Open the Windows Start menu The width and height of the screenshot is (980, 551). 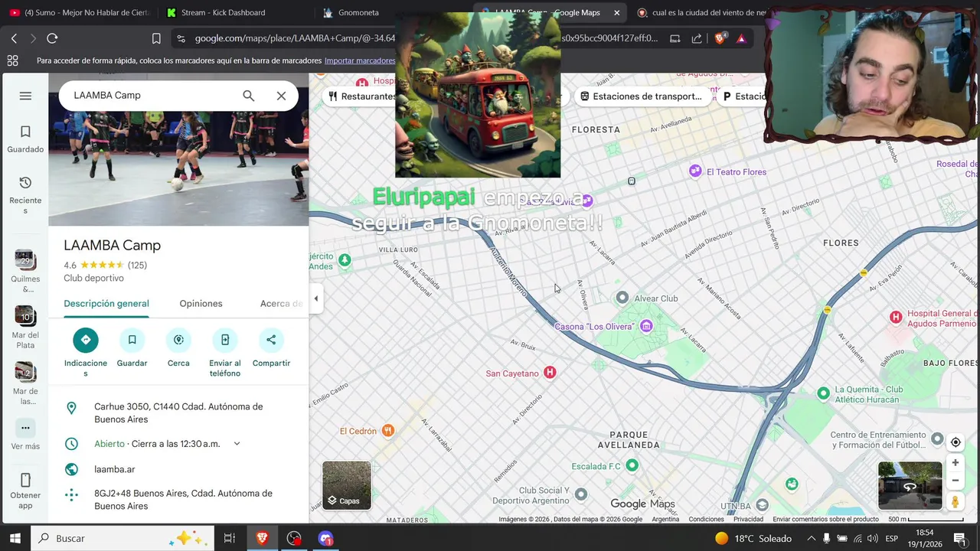click(x=15, y=538)
